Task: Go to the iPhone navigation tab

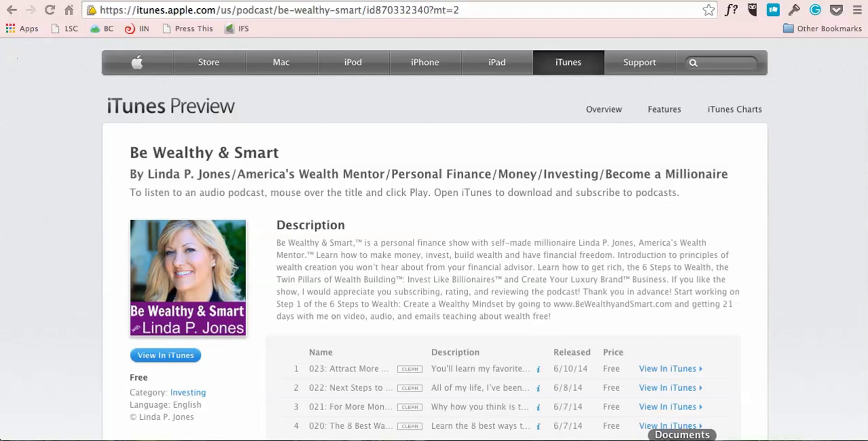Action: click(425, 62)
